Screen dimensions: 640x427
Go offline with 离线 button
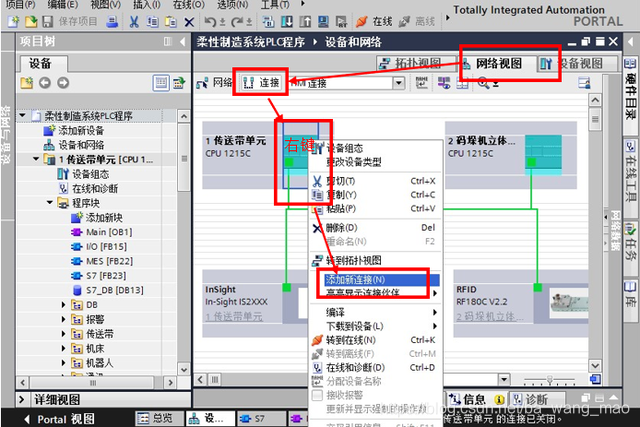[417, 22]
